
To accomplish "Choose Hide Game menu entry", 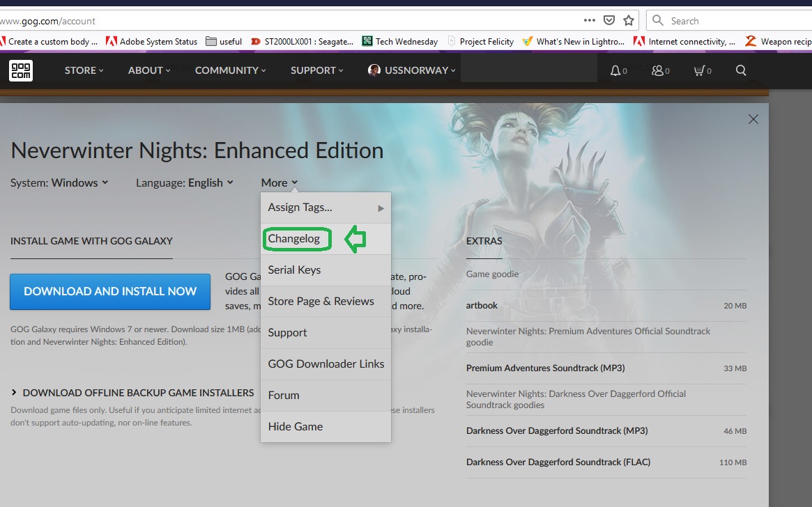I will [x=325, y=427].
